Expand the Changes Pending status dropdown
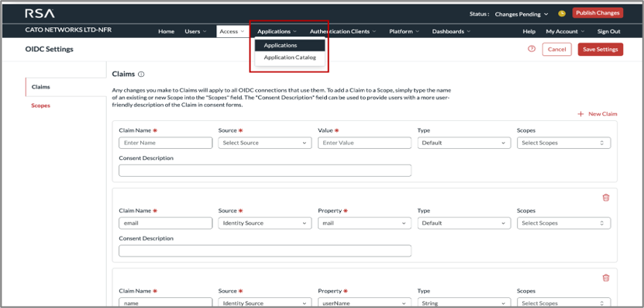The image size is (644, 308). click(522, 14)
